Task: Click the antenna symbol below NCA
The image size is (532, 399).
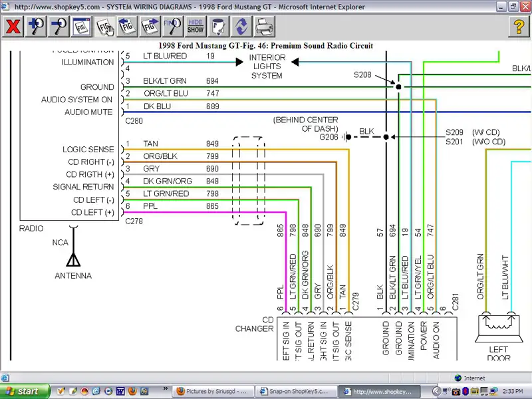Action: [73, 260]
